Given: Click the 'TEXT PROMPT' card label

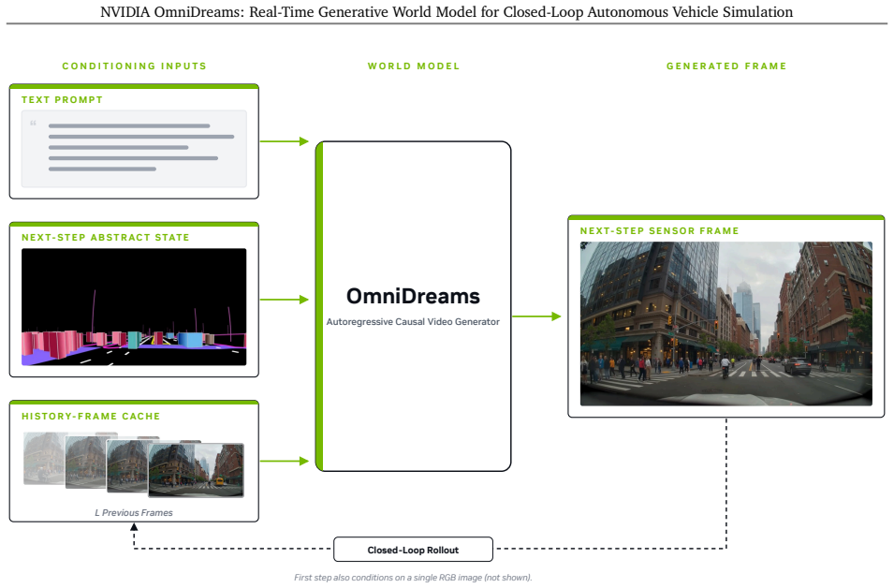Looking at the screenshot, I should [x=62, y=100].
